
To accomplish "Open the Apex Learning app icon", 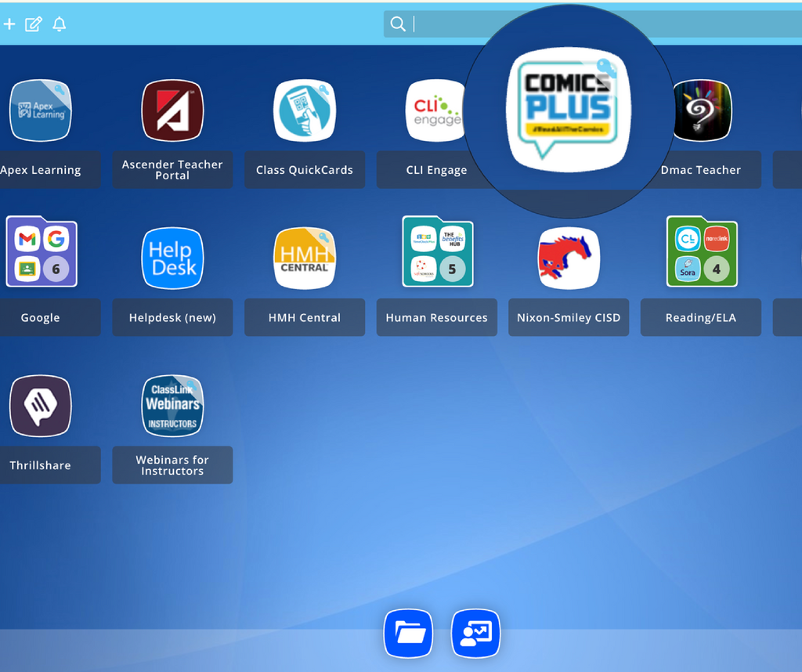I will point(40,110).
